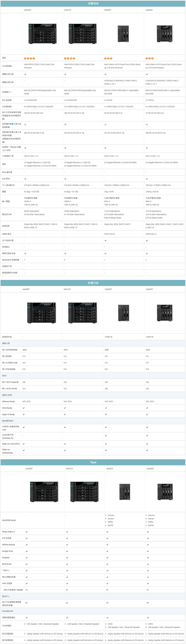Open AS6508T product image in 硬體規格 section

point(42,34)
